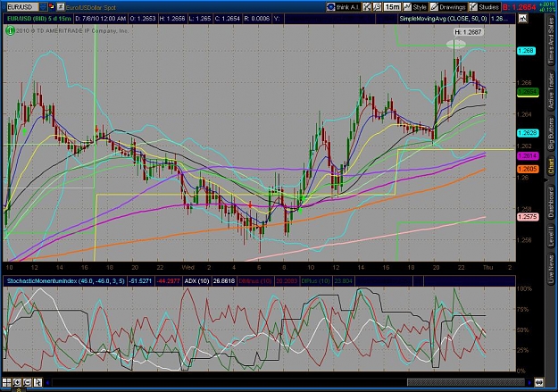558x392 pixels.
Task: Click the C: 1.2654 close value
Action: coord(228,19)
